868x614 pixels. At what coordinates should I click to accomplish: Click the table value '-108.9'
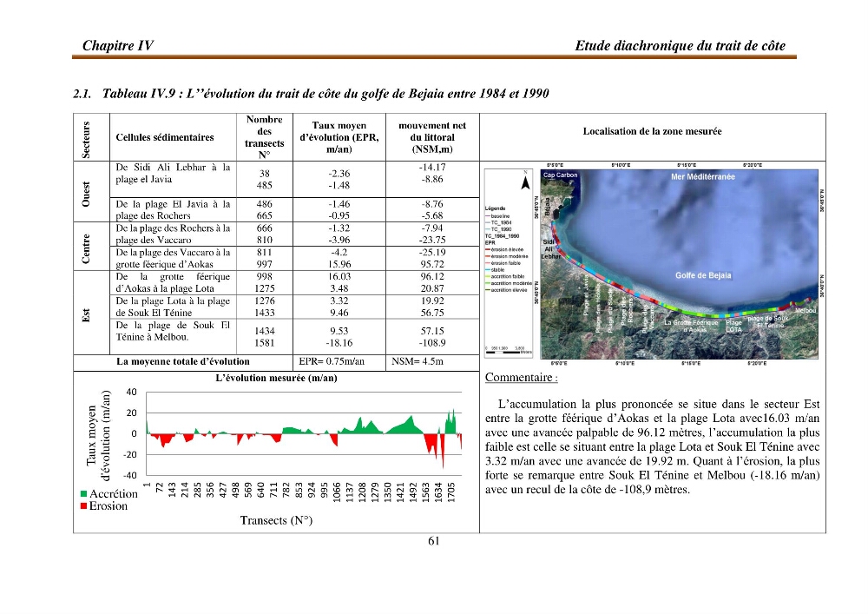tap(432, 343)
